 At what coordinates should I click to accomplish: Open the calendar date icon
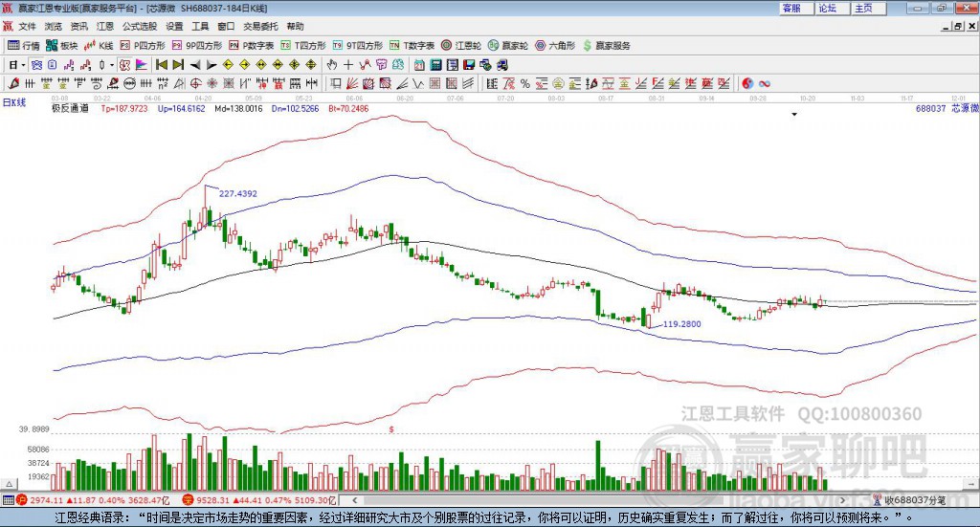click(x=419, y=65)
